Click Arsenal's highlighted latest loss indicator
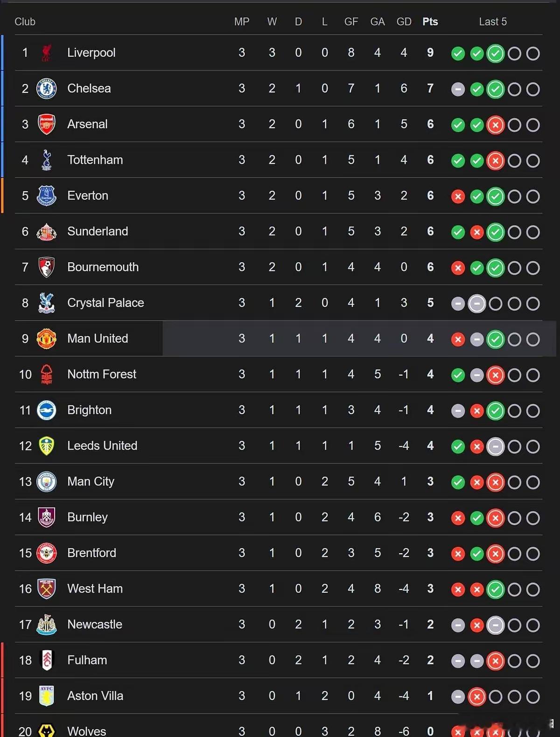Image resolution: width=560 pixels, height=737 pixels. coord(495,125)
